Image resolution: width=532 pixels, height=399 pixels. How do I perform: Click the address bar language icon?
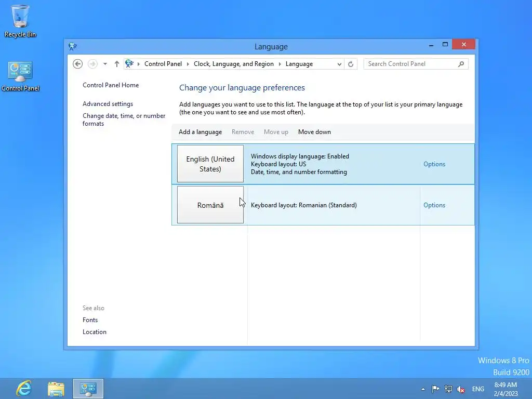[129, 63]
